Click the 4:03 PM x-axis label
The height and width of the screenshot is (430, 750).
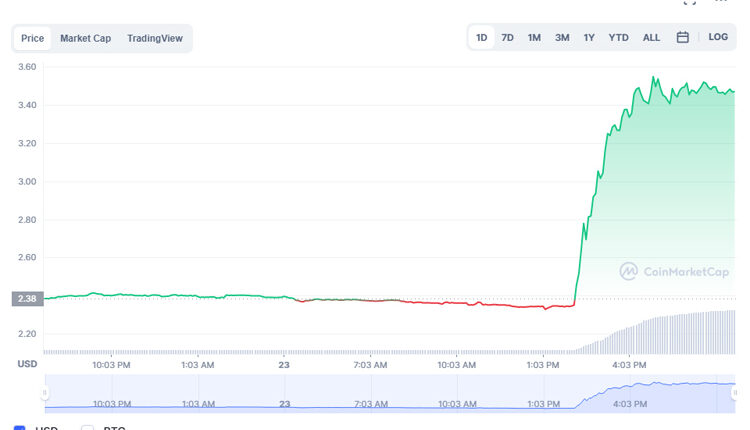[629, 365]
